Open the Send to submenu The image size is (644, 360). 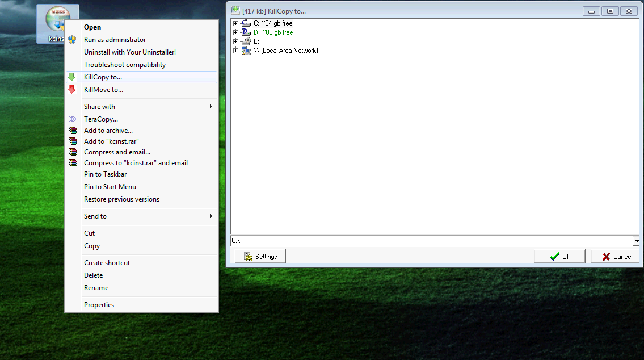[142, 216]
